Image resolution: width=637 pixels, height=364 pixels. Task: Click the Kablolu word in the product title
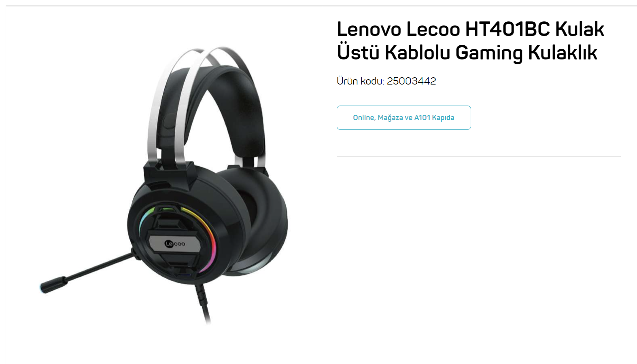417,52
